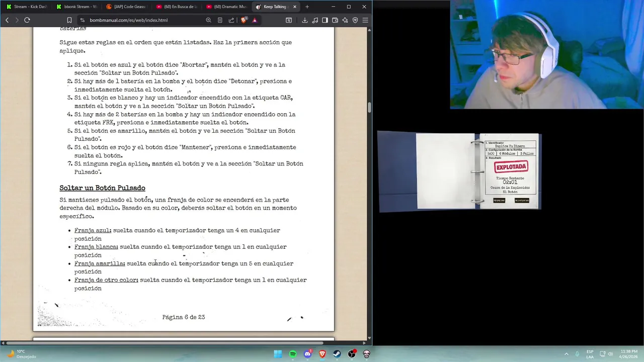
Task: Open the Windows Start menu
Action: [x=278, y=354]
